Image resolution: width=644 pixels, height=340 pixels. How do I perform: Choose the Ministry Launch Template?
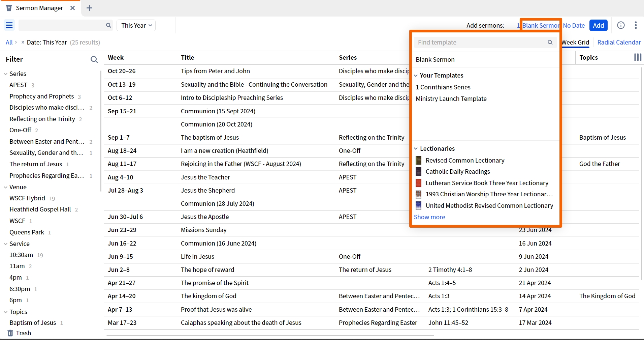click(451, 99)
